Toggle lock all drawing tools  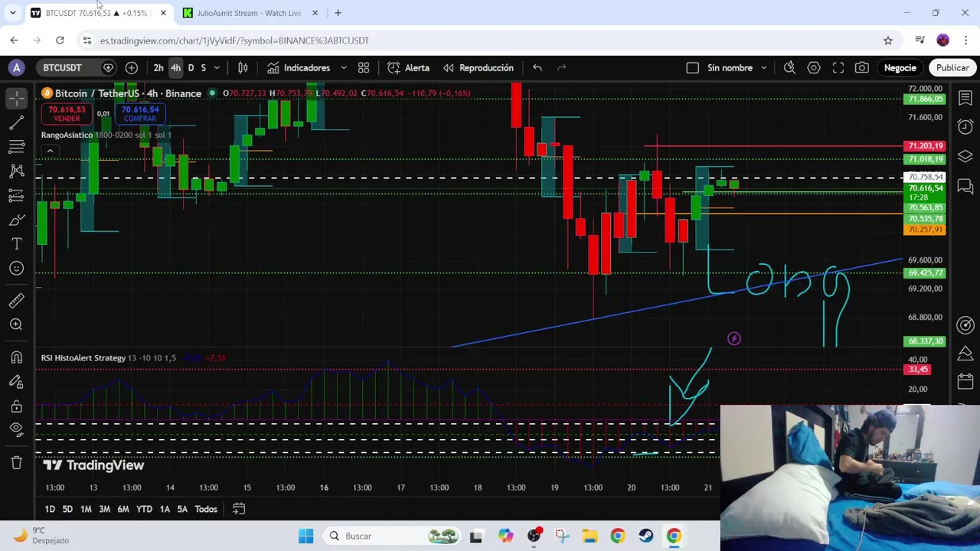coord(17,406)
